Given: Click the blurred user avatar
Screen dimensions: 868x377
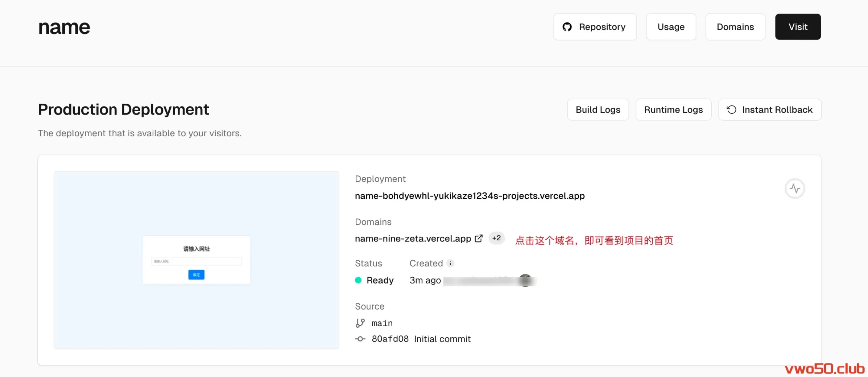Looking at the screenshot, I should 525,280.
